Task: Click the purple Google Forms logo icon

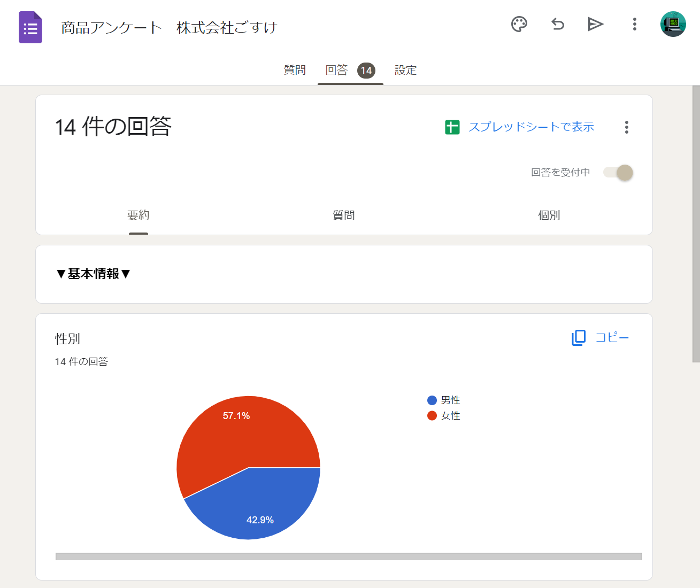Action: [x=30, y=27]
